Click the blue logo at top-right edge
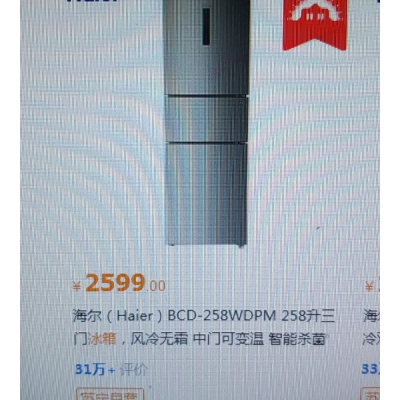 [x=378, y=1]
